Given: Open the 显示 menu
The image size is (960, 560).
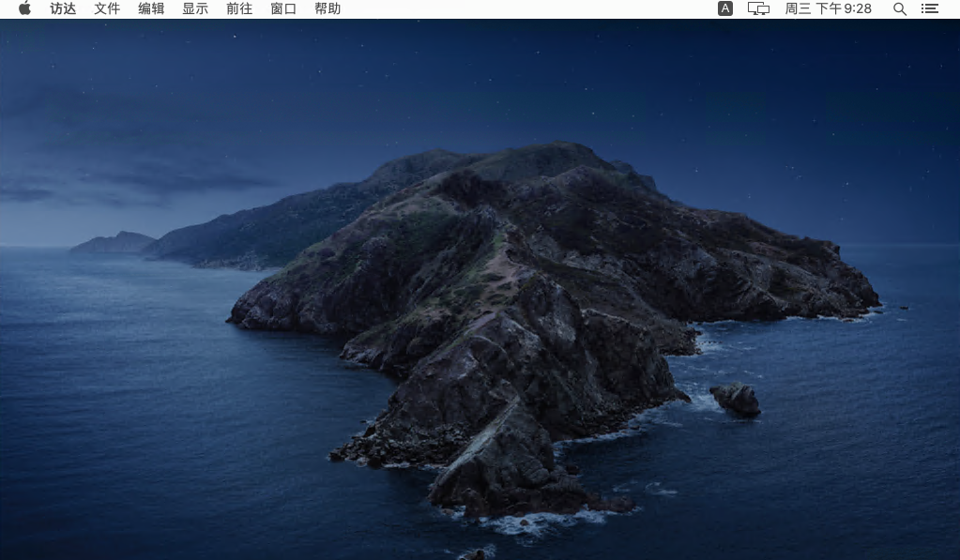Looking at the screenshot, I should [x=195, y=8].
